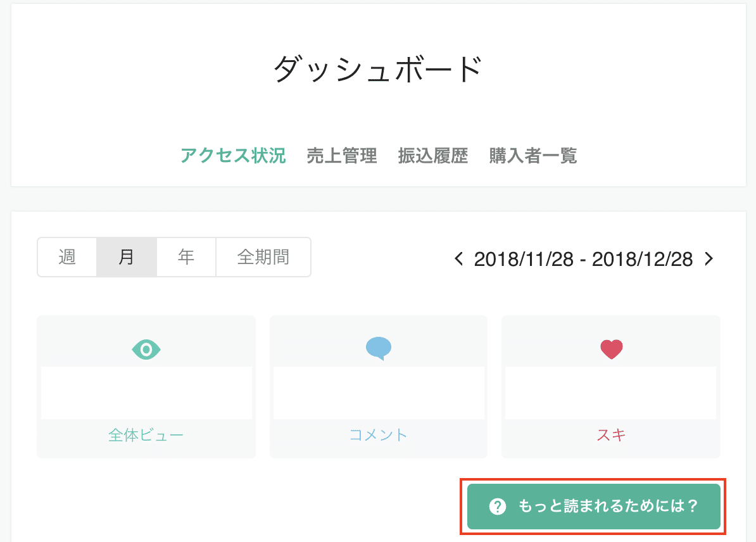Click もっと読まれるためには？ button
This screenshot has height=542, width=756.
[x=594, y=507]
